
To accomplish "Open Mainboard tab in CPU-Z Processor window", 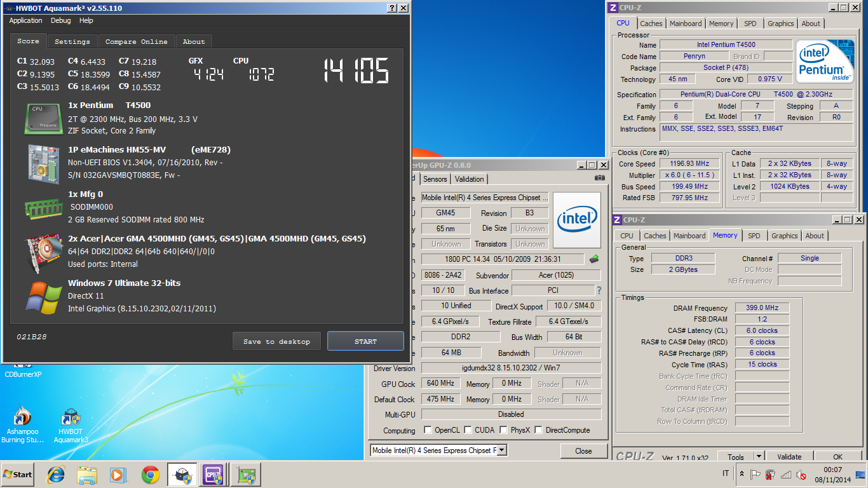I will (x=686, y=24).
